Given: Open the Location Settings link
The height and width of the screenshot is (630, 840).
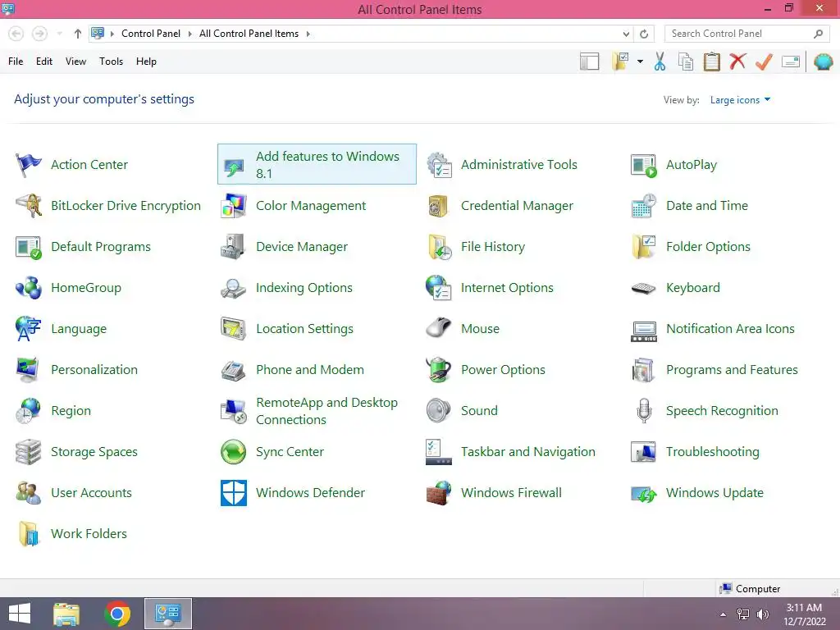Looking at the screenshot, I should (304, 328).
